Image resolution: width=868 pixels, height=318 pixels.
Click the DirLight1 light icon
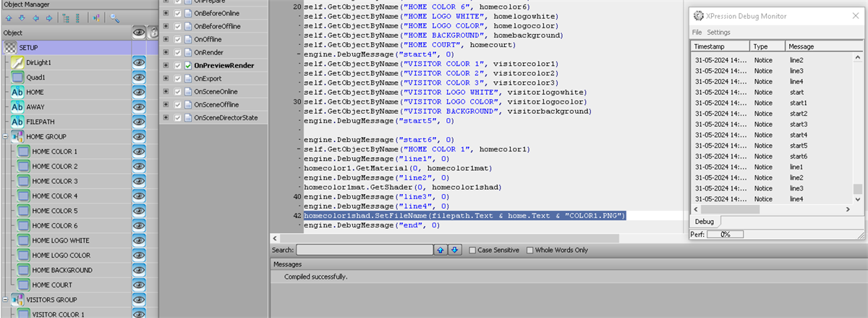click(18, 62)
